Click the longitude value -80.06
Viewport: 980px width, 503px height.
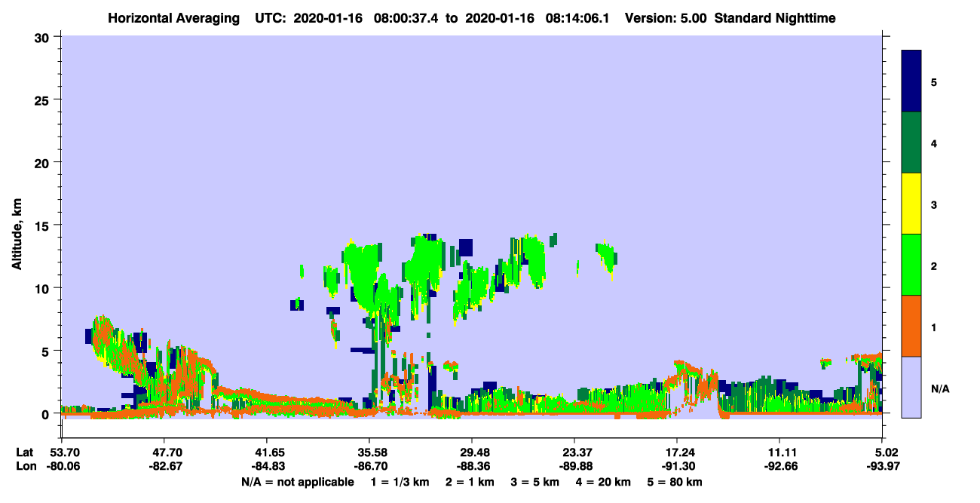(x=62, y=466)
